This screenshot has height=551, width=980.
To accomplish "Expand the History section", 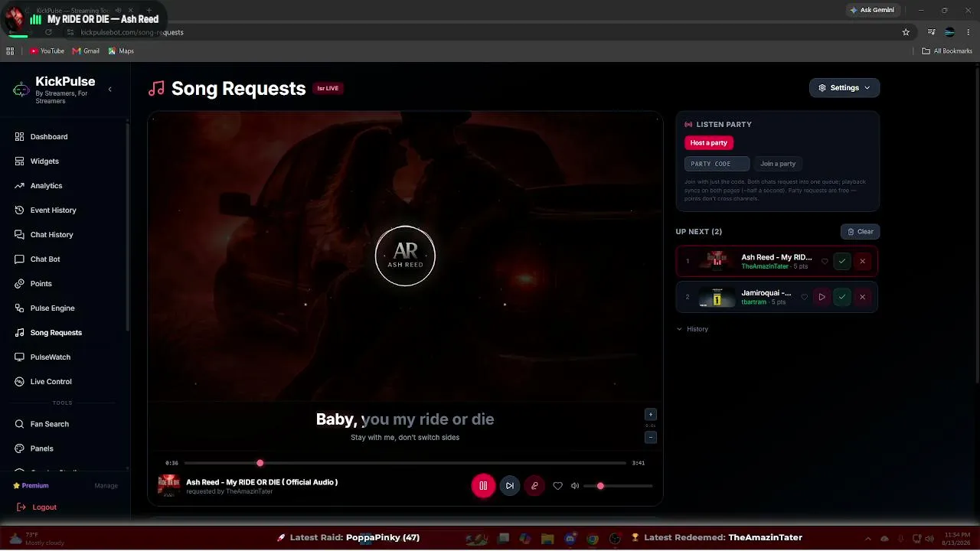I will click(692, 329).
